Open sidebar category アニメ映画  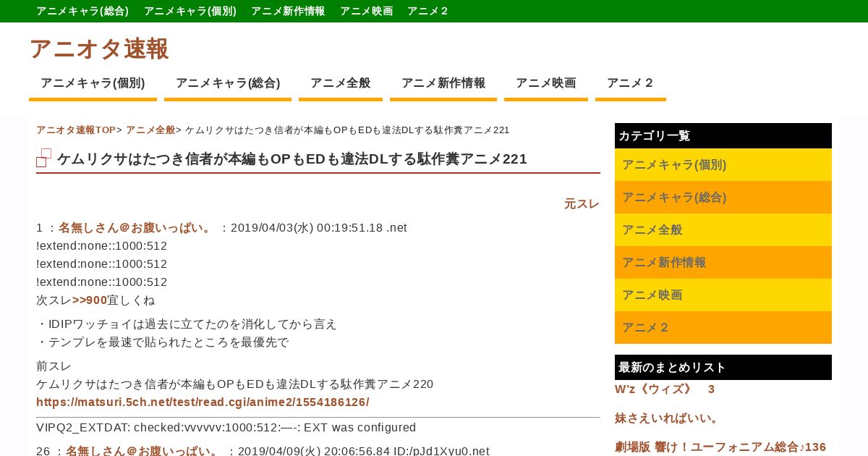723,295
